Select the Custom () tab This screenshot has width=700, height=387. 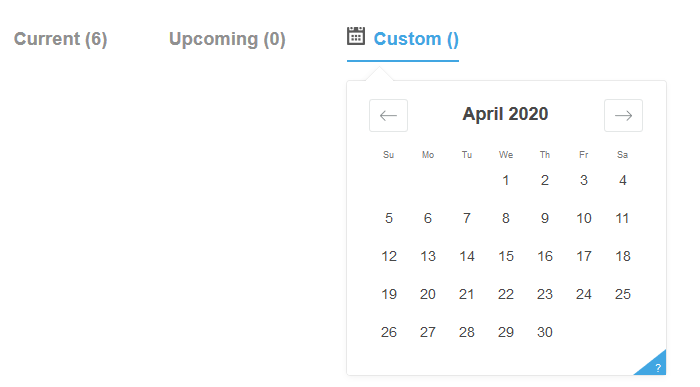pos(416,39)
